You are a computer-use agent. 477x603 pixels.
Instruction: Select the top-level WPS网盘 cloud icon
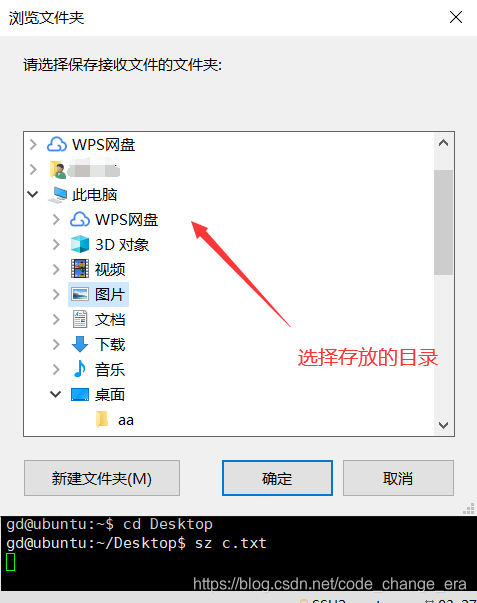(57, 145)
